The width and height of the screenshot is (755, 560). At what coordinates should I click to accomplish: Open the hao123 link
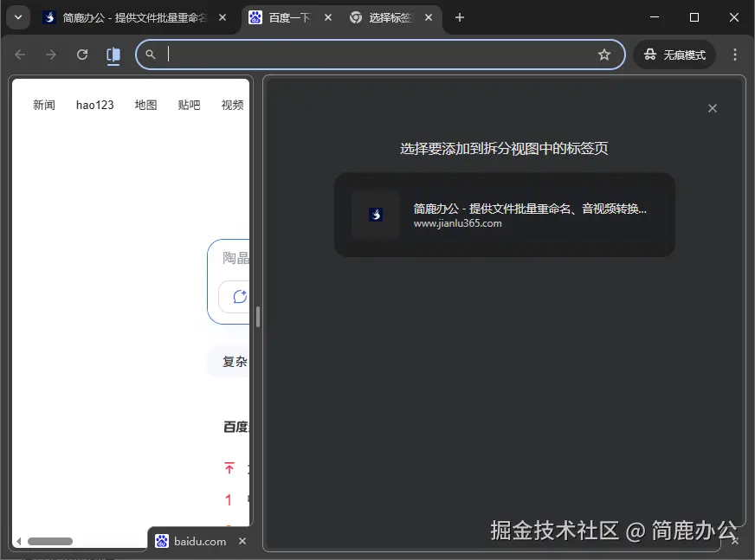point(94,105)
